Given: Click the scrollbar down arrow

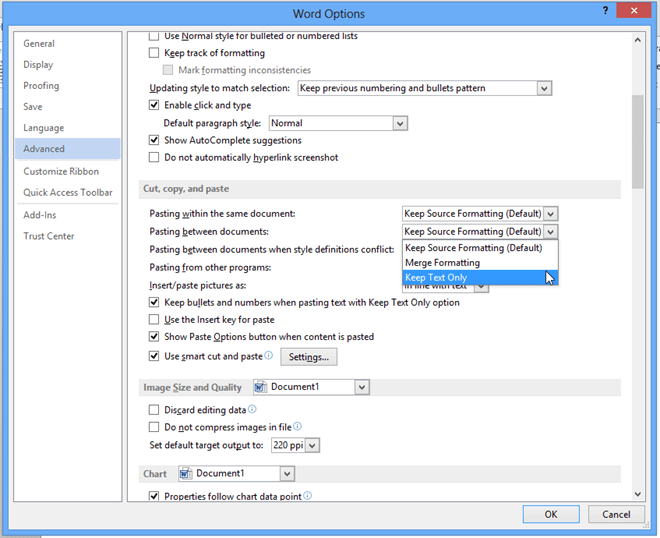Looking at the screenshot, I should (x=638, y=494).
